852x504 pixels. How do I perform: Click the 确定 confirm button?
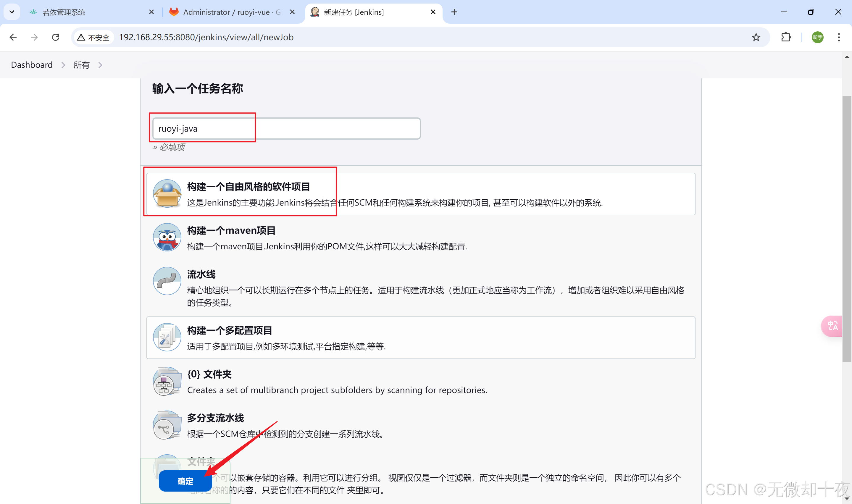pos(185,481)
